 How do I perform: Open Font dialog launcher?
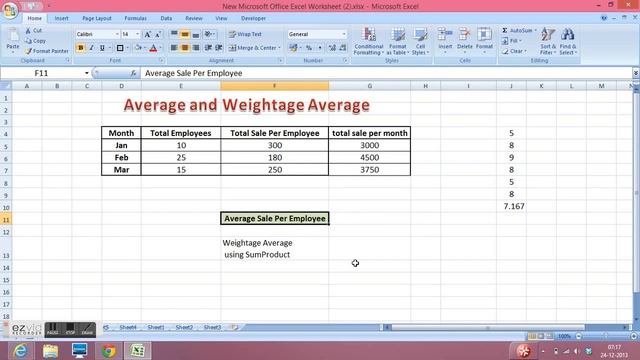pyautogui.click(x=161, y=60)
